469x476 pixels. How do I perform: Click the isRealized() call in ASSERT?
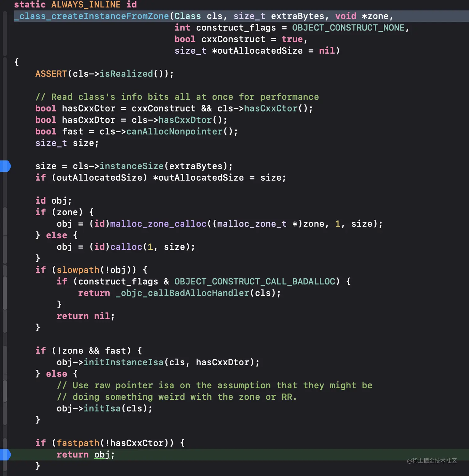pos(131,74)
